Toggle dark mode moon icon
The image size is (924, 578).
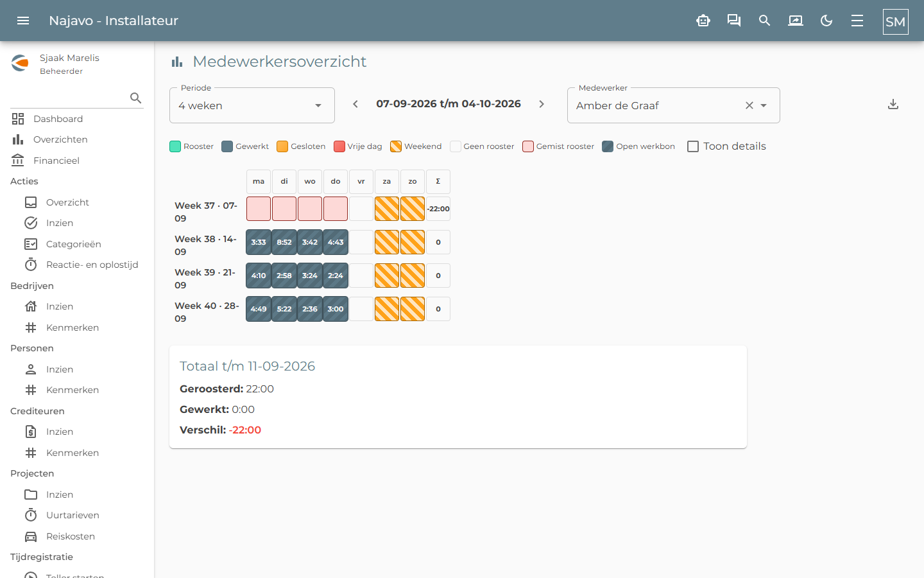(x=826, y=21)
